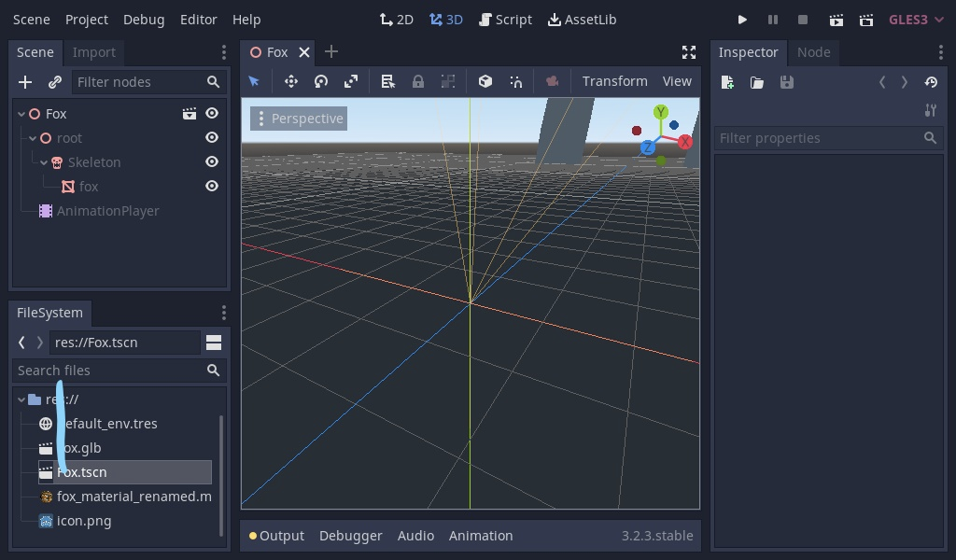Collapse the root tree node
This screenshot has width=956, height=560.
click(x=33, y=138)
